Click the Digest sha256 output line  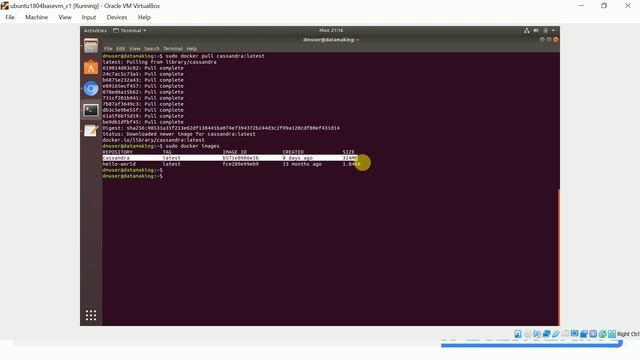(221, 128)
